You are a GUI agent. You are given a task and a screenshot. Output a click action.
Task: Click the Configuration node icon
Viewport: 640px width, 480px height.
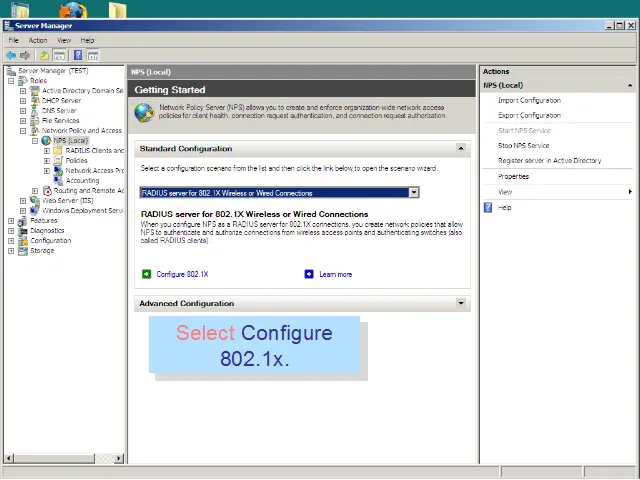pos(23,241)
